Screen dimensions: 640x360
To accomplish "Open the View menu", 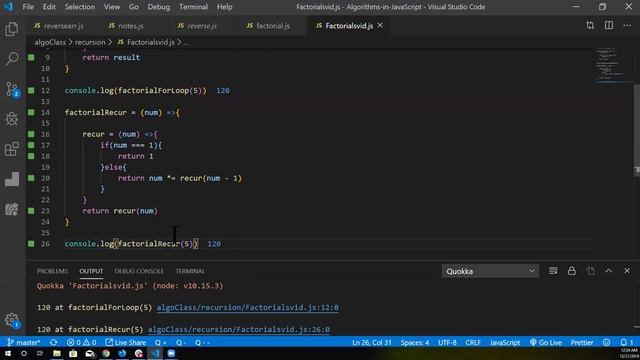I will coord(111,7).
